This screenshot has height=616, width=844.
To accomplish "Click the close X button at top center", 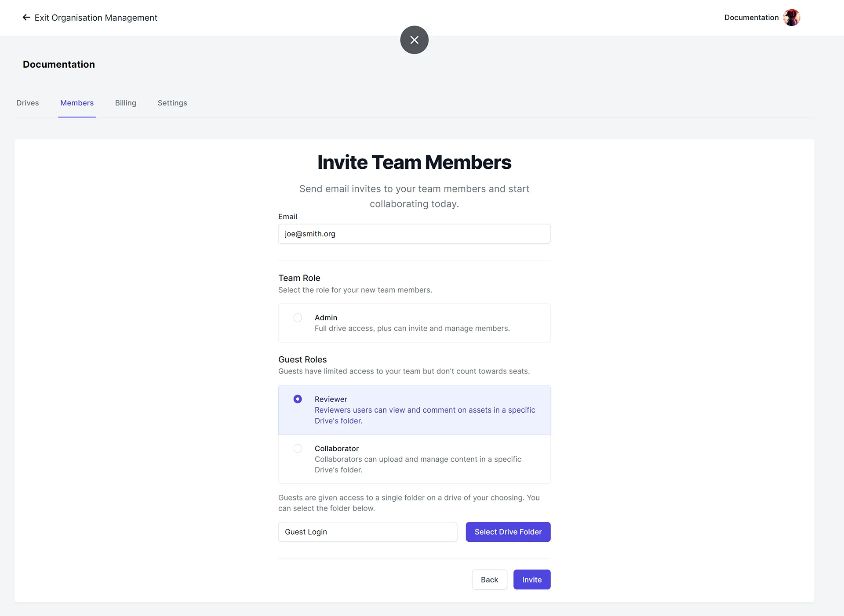I will point(414,40).
